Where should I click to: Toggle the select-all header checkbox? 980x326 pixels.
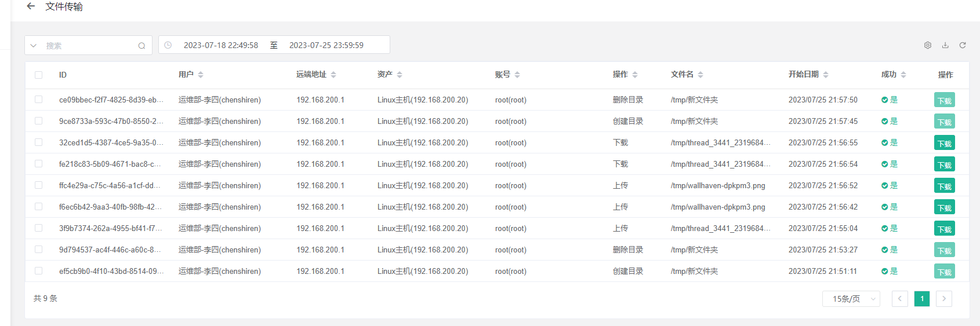(39, 75)
